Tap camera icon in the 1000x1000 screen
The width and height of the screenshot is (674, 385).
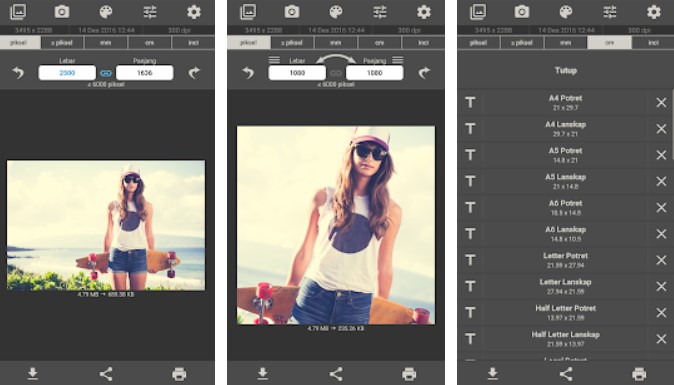pyautogui.click(x=292, y=12)
